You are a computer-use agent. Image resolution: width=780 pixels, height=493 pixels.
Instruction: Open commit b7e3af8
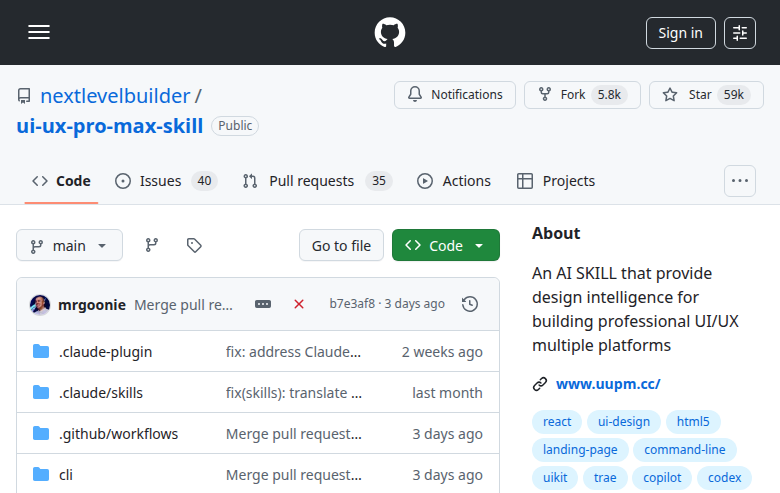pyautogui.click(x=352, y=303)
